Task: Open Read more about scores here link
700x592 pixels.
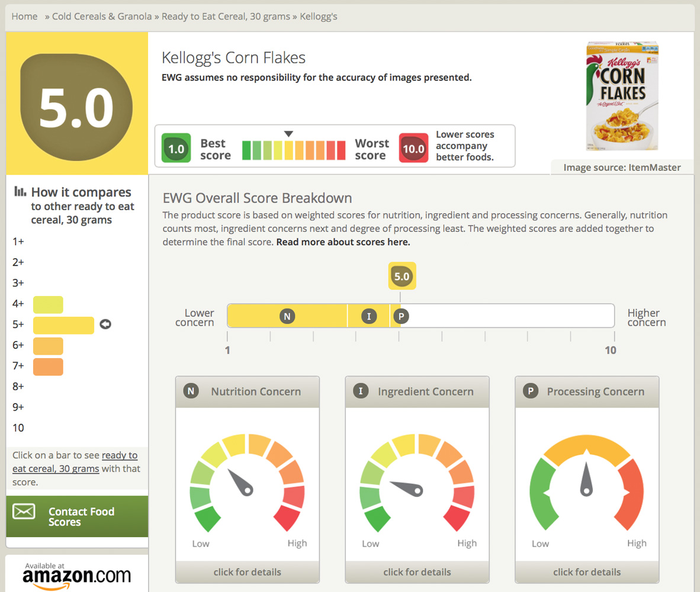Action: (343, 242)
